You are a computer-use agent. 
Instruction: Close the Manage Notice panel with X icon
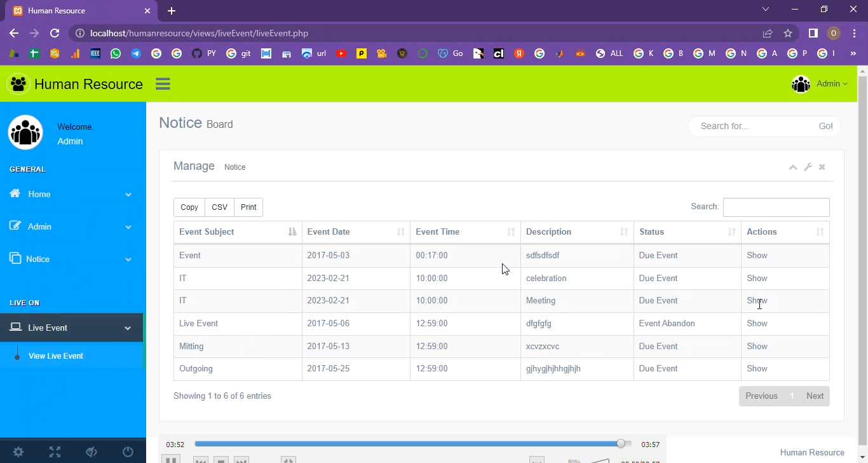pos(822,167)
